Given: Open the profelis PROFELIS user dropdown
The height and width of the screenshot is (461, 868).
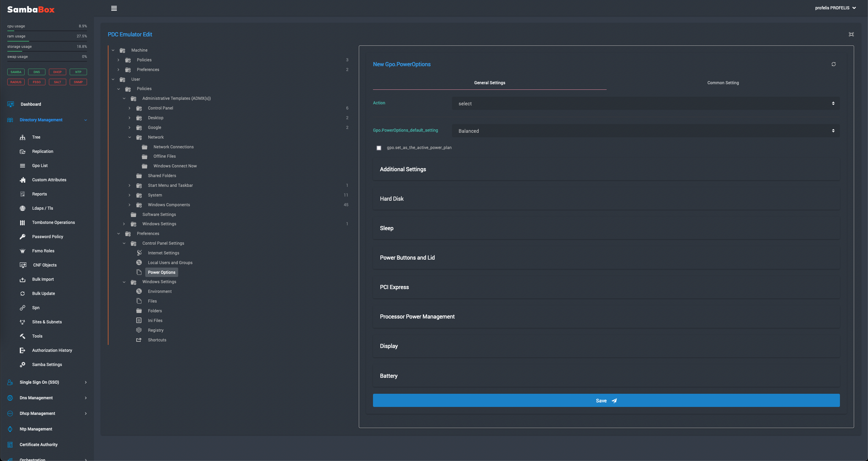Looking at the screenshot, I should tap(835, 8).
